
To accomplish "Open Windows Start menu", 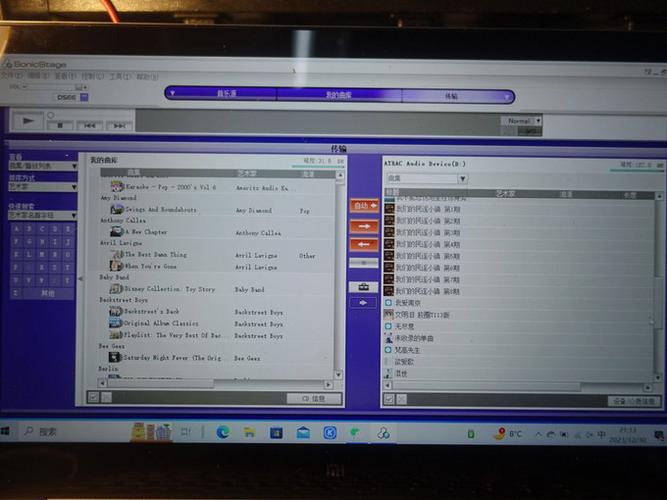I will pyautogui.click(x=5, y=431).
